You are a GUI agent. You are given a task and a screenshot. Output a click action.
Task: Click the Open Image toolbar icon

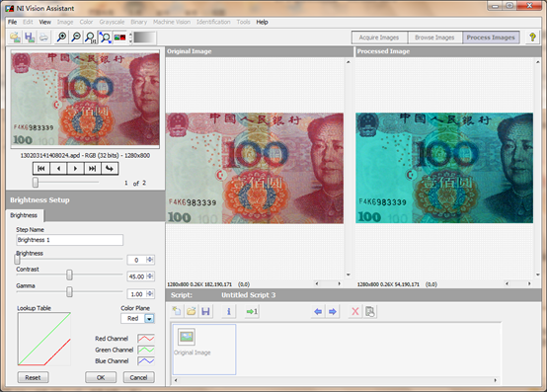[15, 37]
